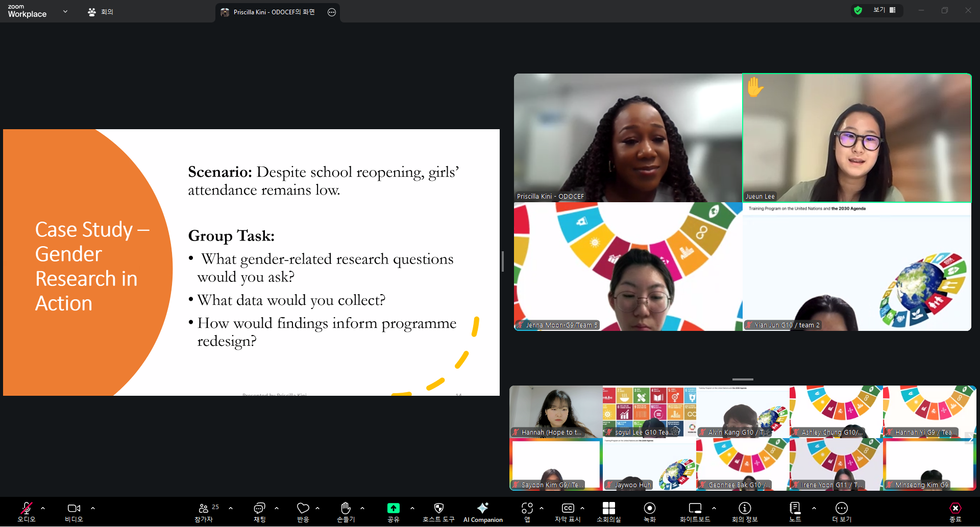The image size is (980, 527).
Task: Open the Zoom Workplace dropdown chevron
Action: (65, 11)
